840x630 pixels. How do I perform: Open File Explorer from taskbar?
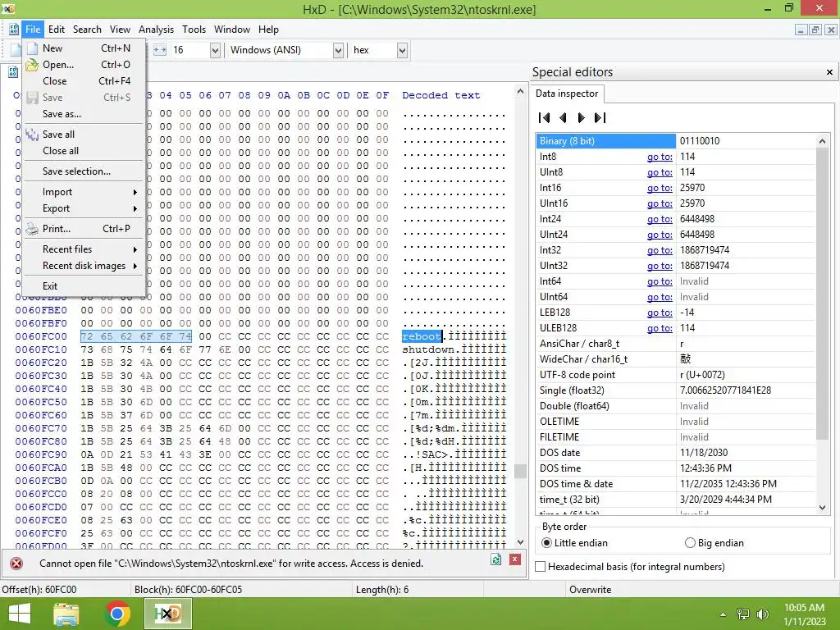click(66, 614)
